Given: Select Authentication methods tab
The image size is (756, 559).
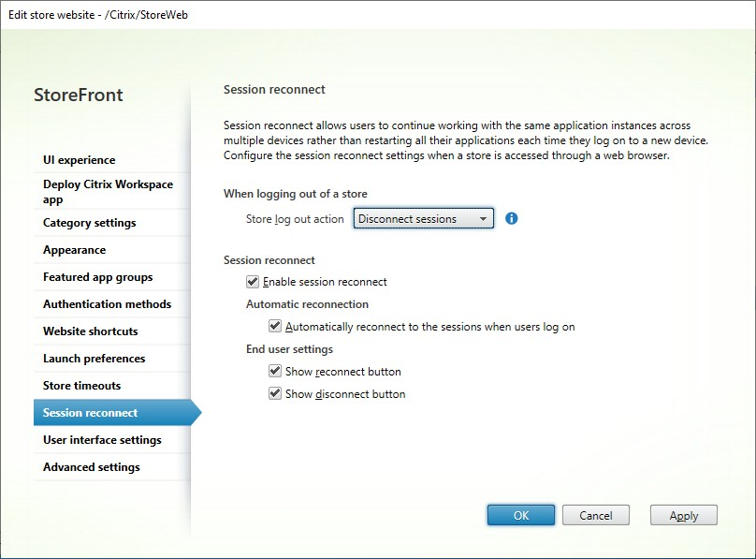Looking at the screenshot, I should click(108, 304).
